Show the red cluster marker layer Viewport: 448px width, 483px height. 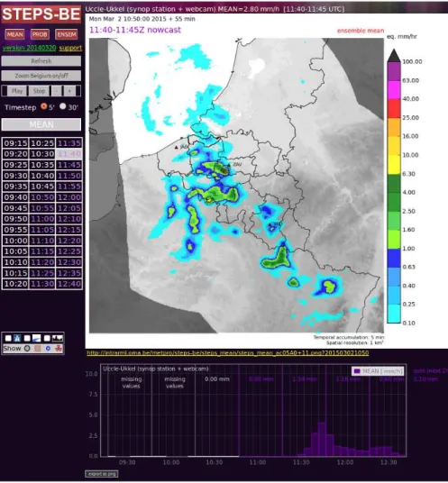pyautogui.click(x=59, y=349)
